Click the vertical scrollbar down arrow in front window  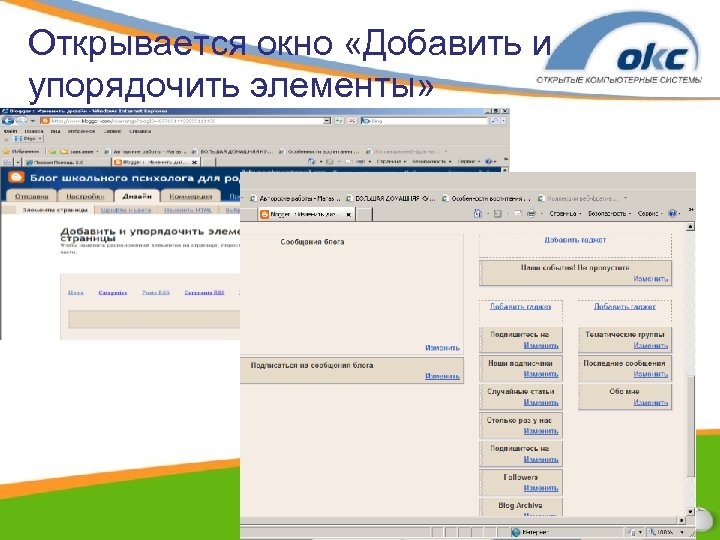(690, 512)
